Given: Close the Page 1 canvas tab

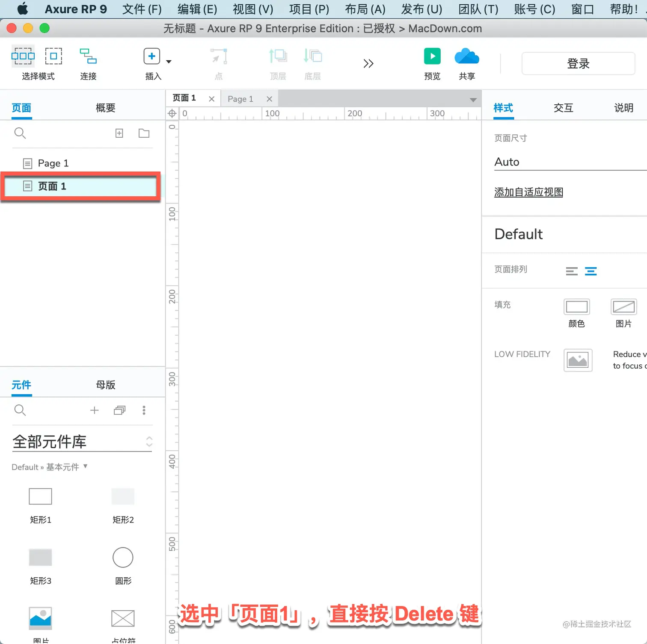Looking at the screenshot, I should tap(269, 99).
